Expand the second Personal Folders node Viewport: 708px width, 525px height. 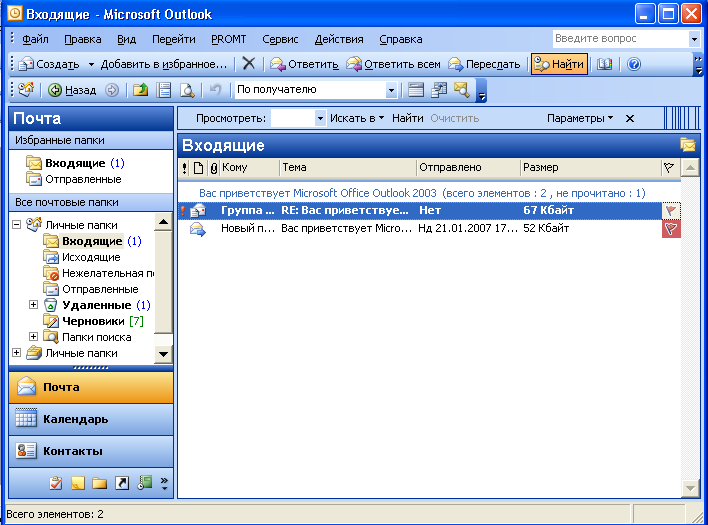tap(16, 353)
